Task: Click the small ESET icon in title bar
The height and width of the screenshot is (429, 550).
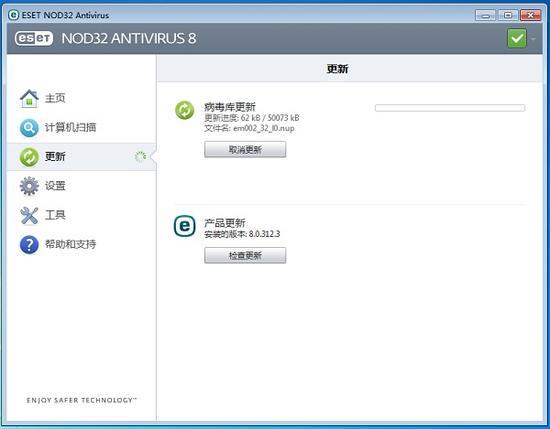Action: 13,15
